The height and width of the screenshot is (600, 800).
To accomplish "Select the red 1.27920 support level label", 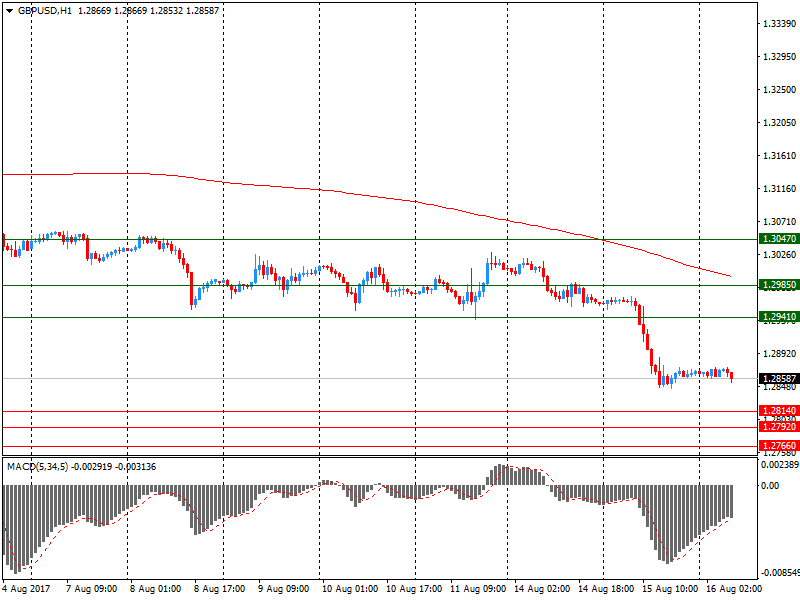I will pos(779,427).
